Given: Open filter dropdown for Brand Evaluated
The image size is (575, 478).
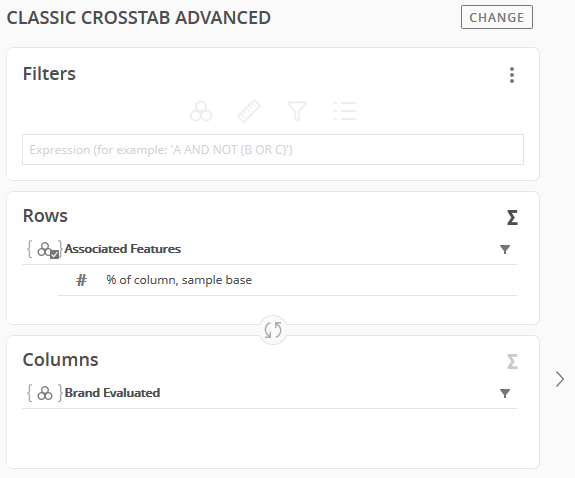Looking at the screenshot, I should (x=505, y=393).
